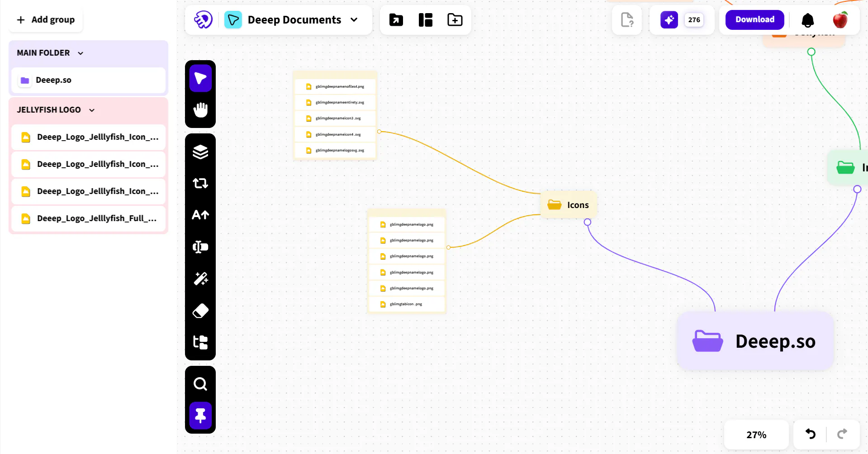
Task: Select Deeep.so in the sidebar
Action: tap(88, 80)
